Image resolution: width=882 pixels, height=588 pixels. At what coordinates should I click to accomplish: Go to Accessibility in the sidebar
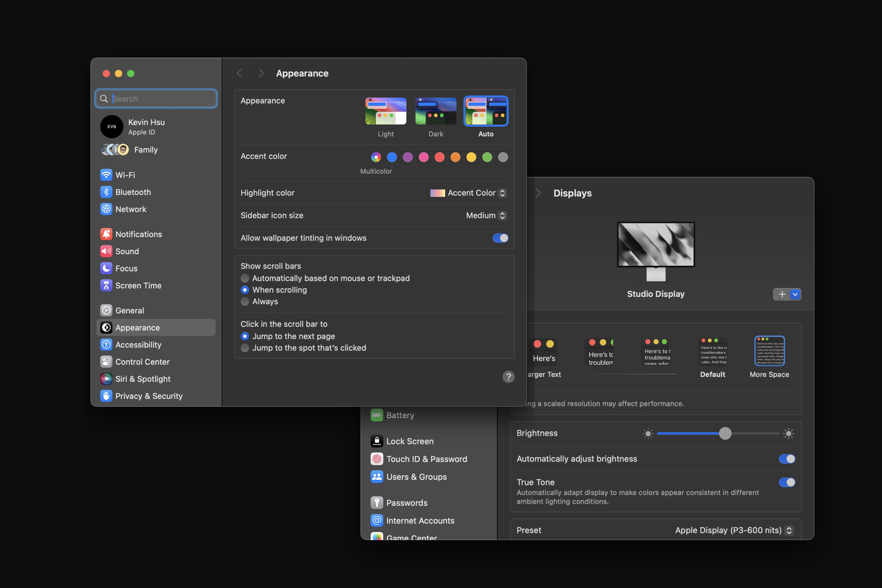click(x=138, y=345)
